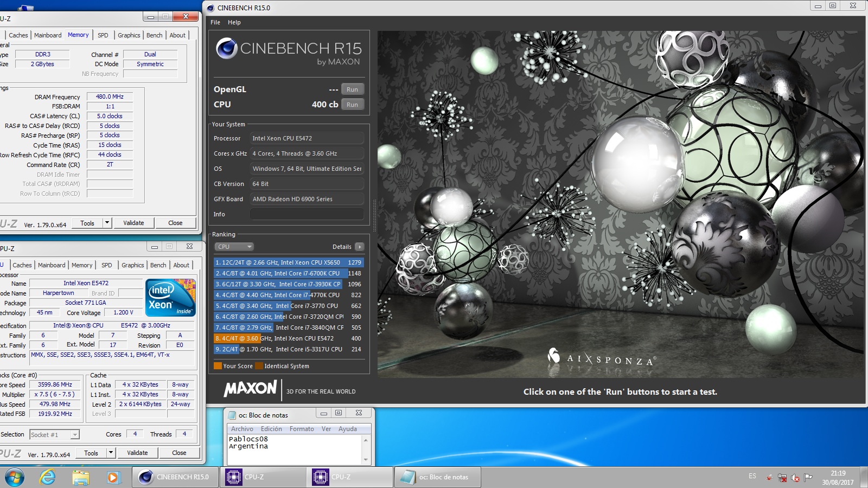Click the muted volume tray icon
The height and width of the screenshot is (488, 868).
click(795, 478)
